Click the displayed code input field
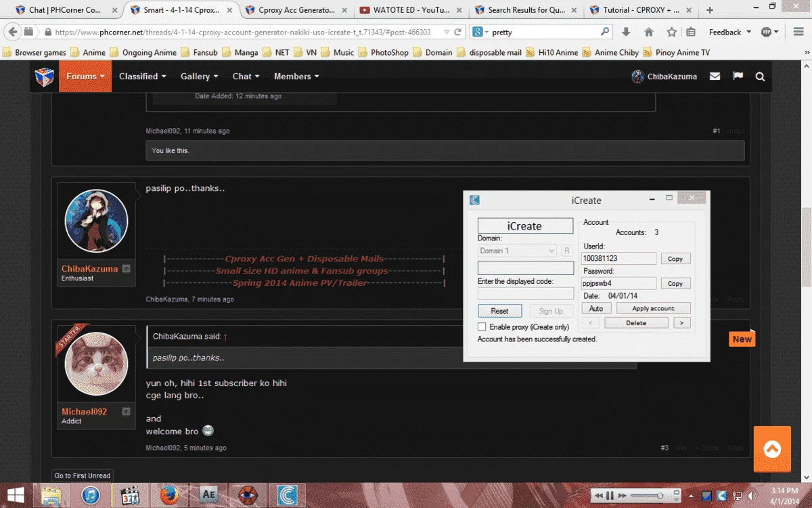Screen dimensions: 812x508 click(x=526, y=293)
